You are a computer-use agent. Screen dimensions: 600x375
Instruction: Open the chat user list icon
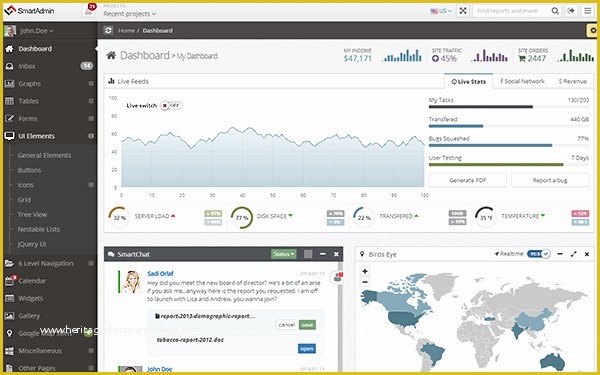tap(337, 278)
